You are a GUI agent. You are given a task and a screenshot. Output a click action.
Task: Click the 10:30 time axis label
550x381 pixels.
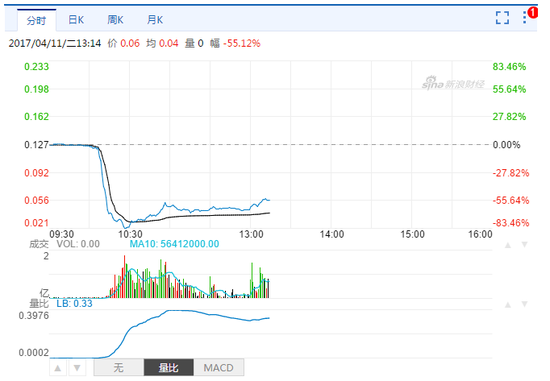130,234
